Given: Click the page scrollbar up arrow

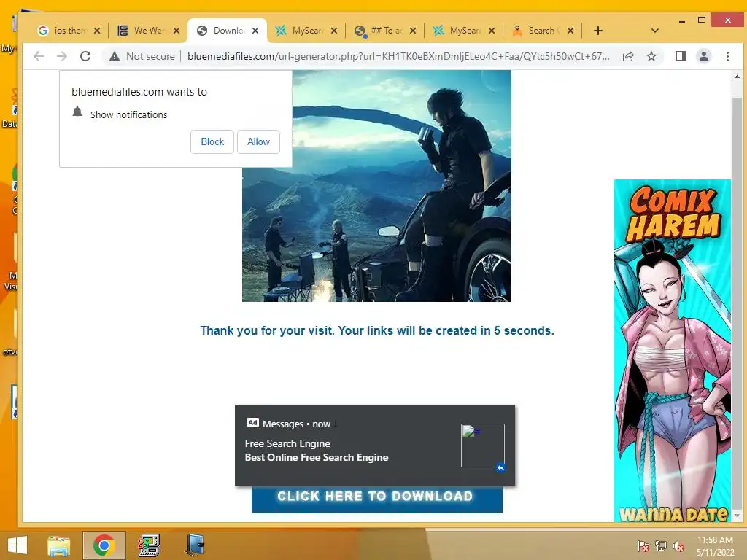Looking at the screenshot, I should [x=737, y=76].
